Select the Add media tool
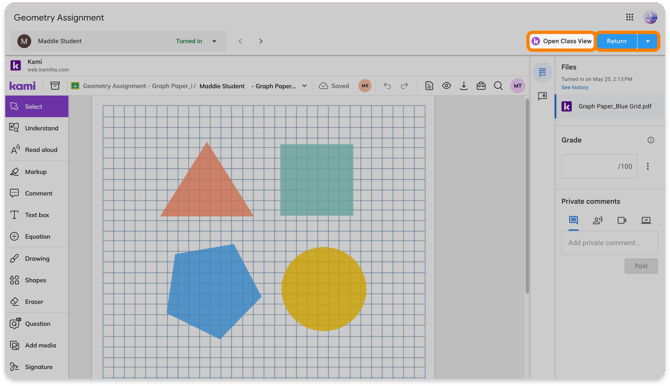 [x=36, y=345]
